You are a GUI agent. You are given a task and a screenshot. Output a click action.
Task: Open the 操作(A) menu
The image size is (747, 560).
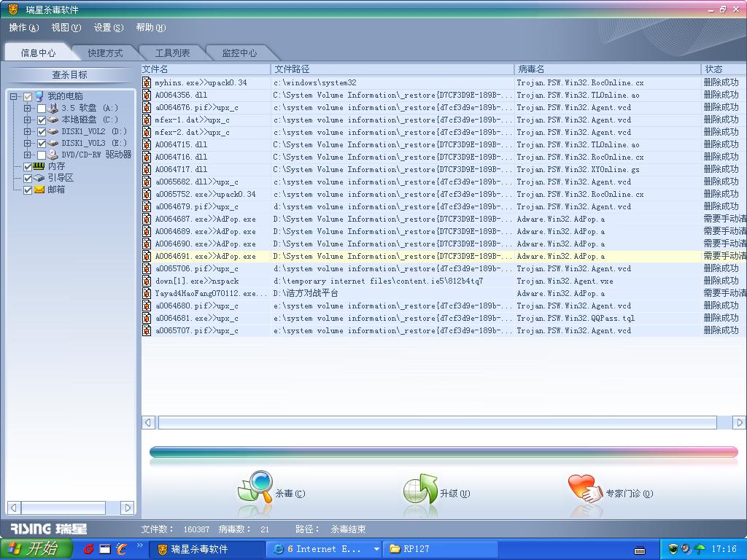click(x=24, y=28)
